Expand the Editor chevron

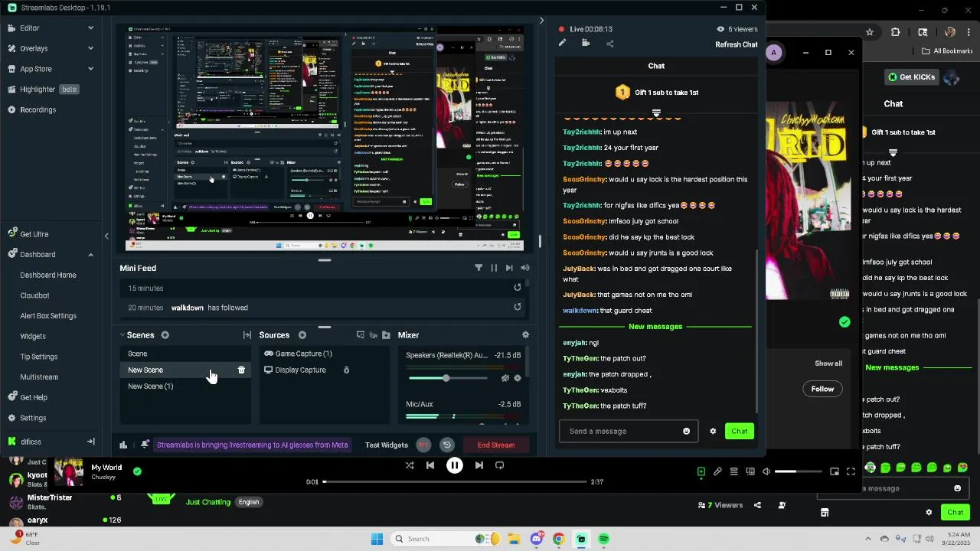pos(90,28)
